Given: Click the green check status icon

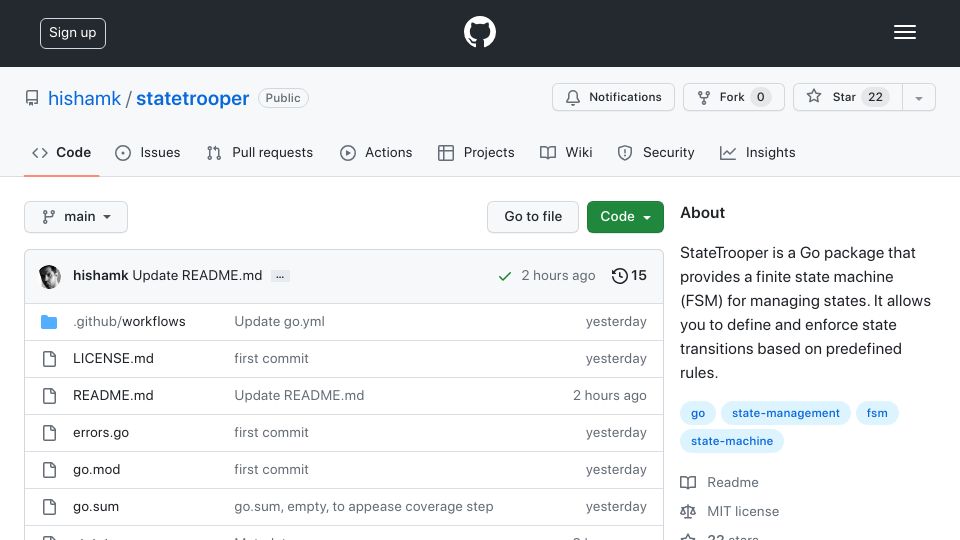Looking at the screenshot, I should 504,276.
